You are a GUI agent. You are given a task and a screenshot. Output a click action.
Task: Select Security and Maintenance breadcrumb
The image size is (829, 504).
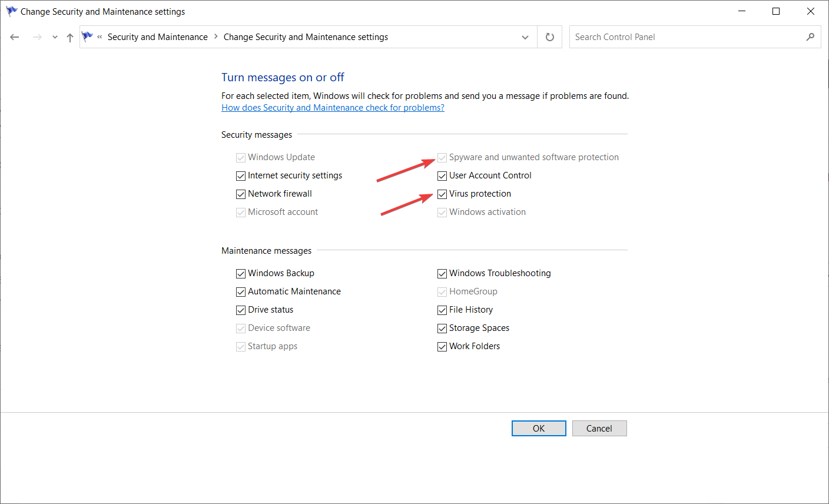coord(157,37)
